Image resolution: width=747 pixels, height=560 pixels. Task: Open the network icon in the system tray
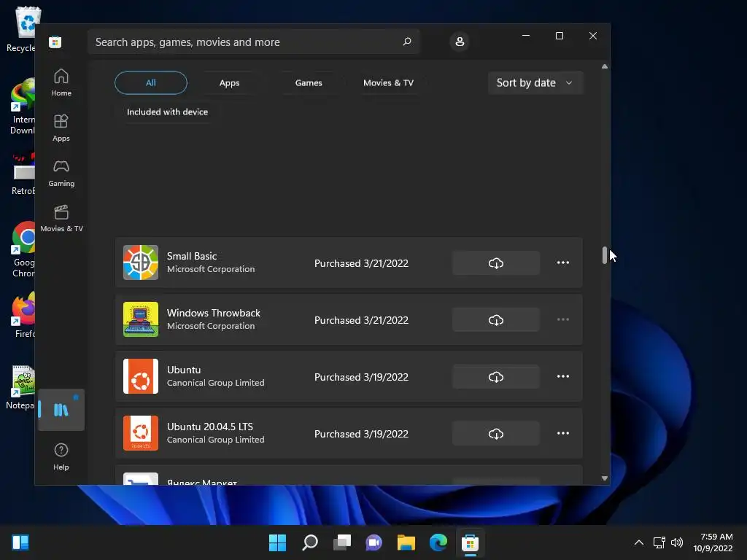point(659,542)
